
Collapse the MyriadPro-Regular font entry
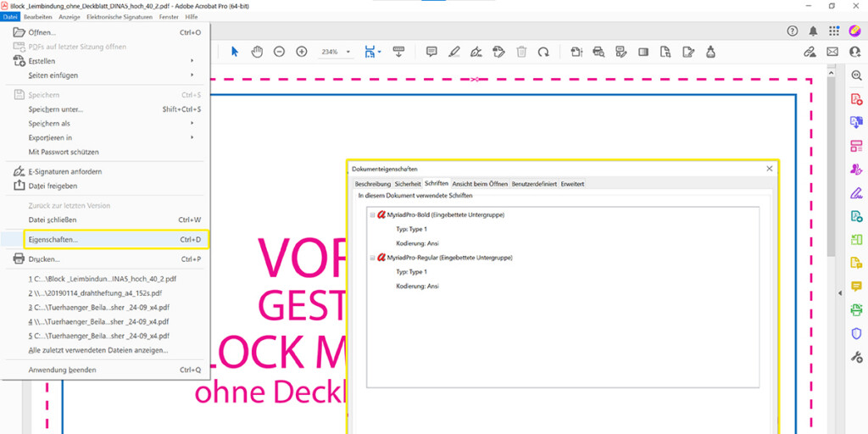(372, 258)
